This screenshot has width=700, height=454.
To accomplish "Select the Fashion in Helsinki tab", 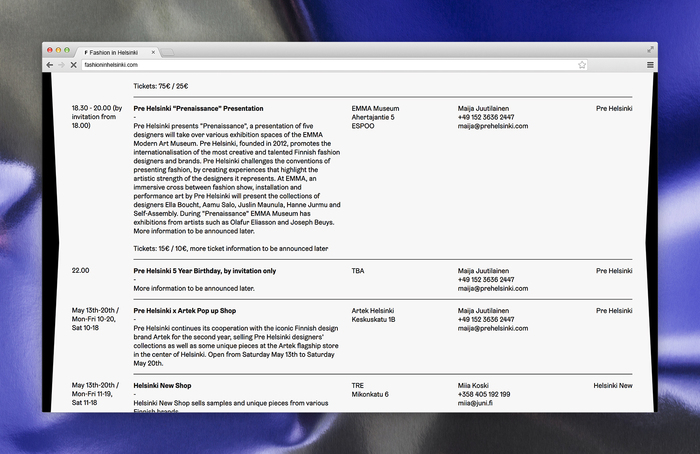I will [112, 51].
